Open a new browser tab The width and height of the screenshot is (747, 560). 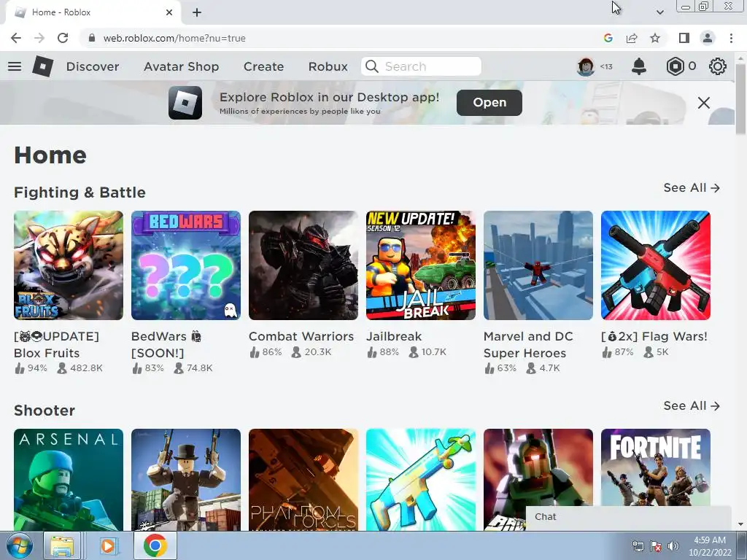click(x=197, y=12)
